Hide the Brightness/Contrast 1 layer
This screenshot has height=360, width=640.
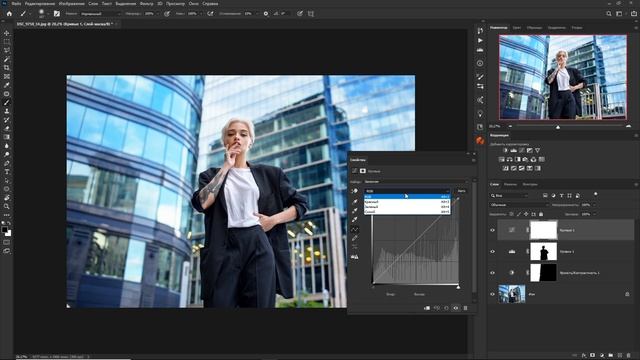(x=492, y=273)
